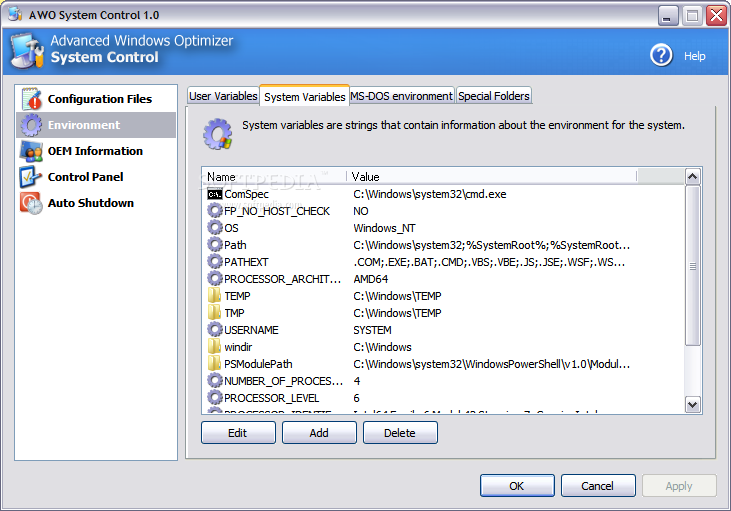Open the MS-DOS environment tab
731x511 pixels.
[401, 96]
